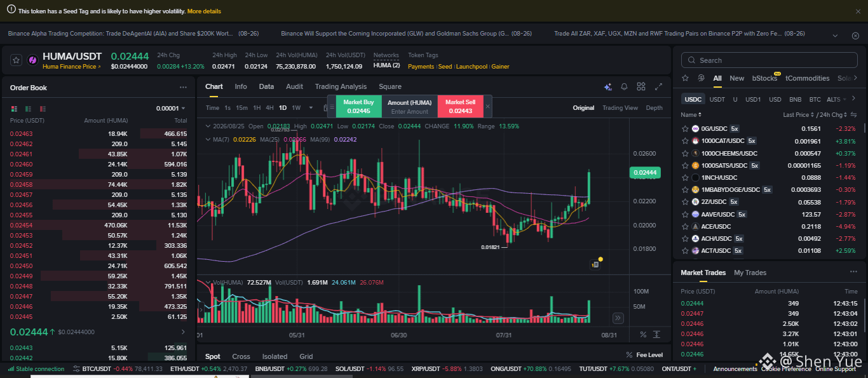Select the USDT quote filter
The image size is (868, 378).
point(717,100)
